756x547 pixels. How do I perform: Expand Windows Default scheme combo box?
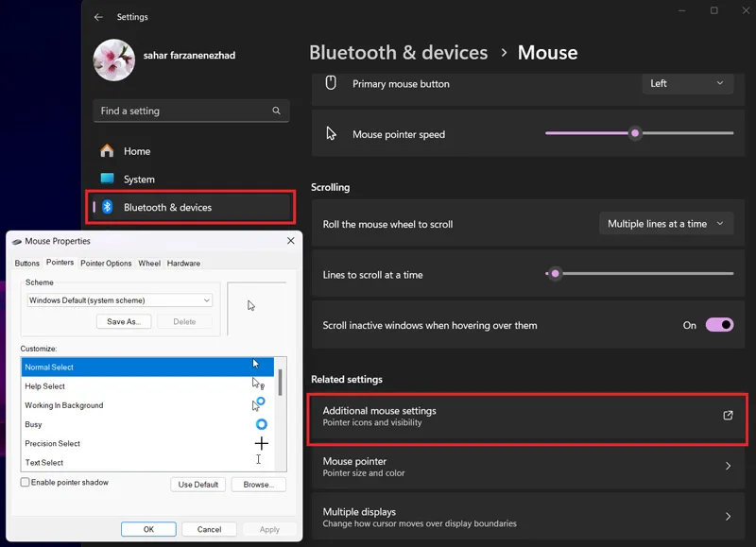[x=120, y=300]
